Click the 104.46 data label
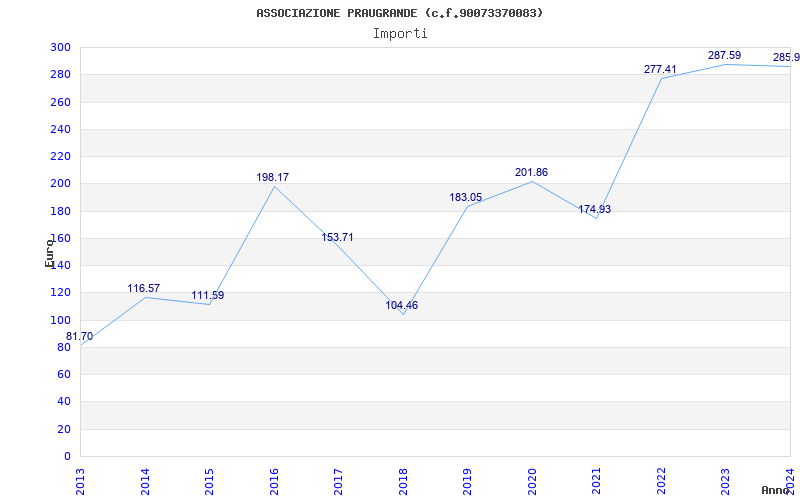Screen dimensions: 800x500 (402, 306)
